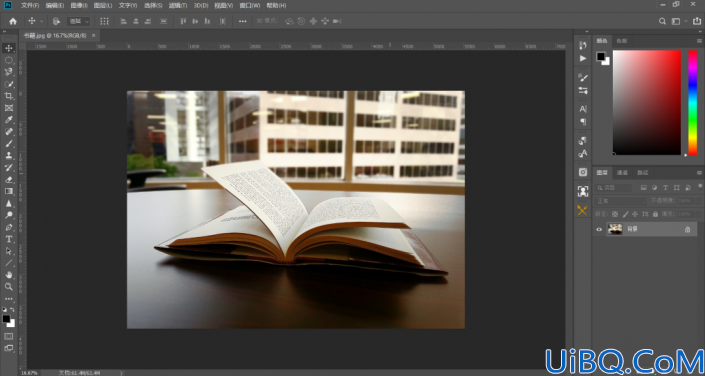705x376 pixels.
Task: Select the Clone Stamp tool
Action: point(9,156)
